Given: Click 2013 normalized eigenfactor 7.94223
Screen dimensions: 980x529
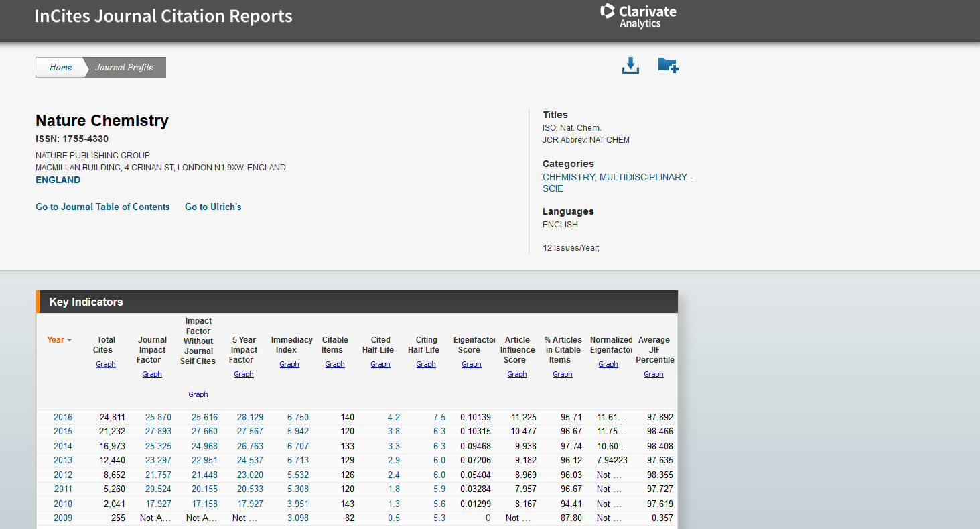Looking at the screenshot, I should (612, 460).
